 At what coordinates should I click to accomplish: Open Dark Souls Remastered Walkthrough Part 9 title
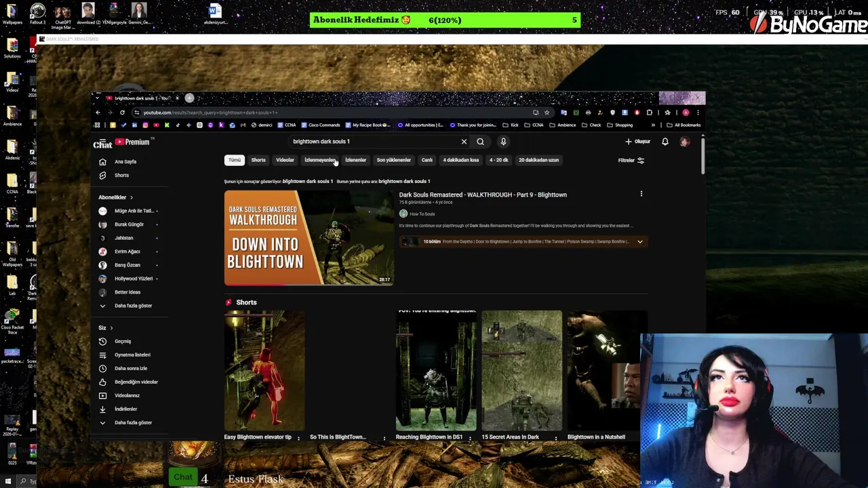[x=483, y=195]
